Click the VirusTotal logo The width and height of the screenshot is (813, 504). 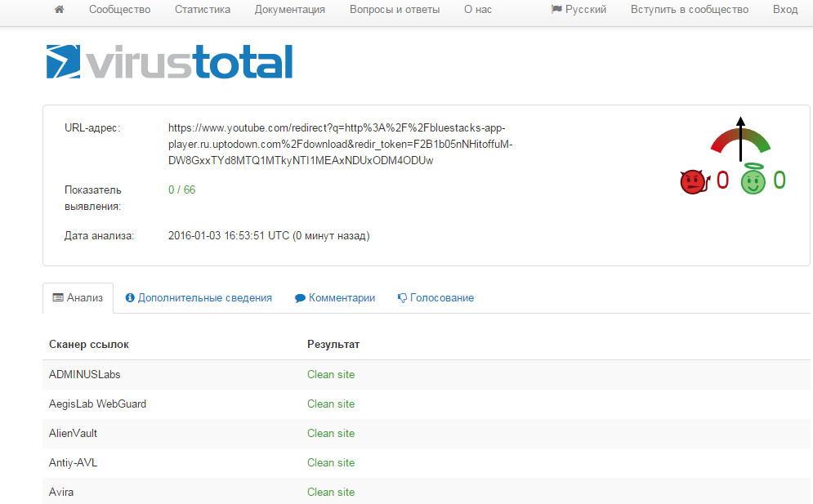(x=170, y=62)
